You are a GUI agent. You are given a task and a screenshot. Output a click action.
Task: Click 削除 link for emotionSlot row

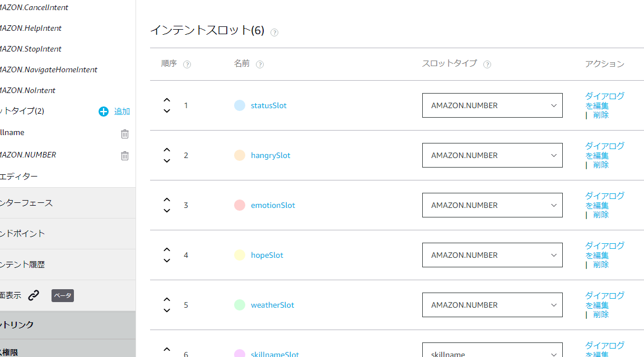coord(601,215)
